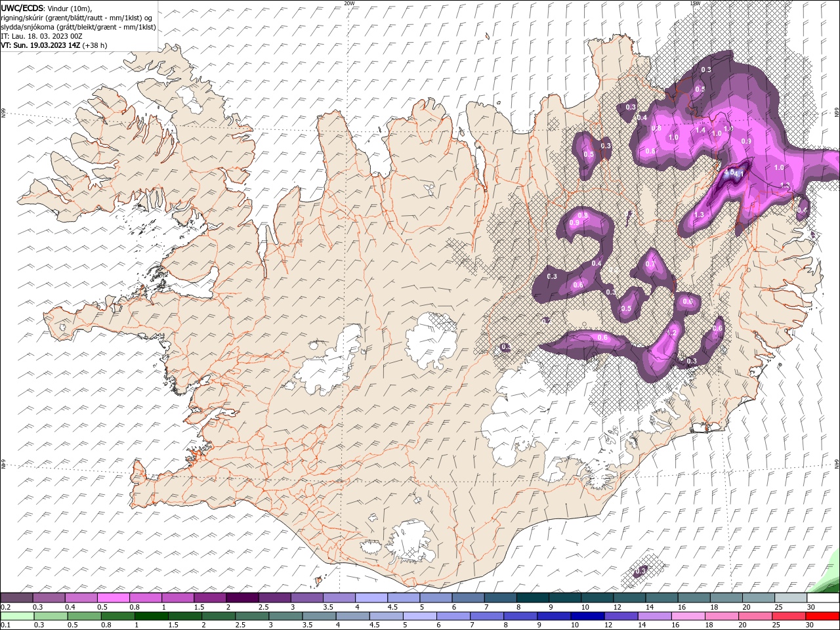Click the pale gray swatch between 25 and 30 in top legend
The image size is (840, 630).
(791, 598)
